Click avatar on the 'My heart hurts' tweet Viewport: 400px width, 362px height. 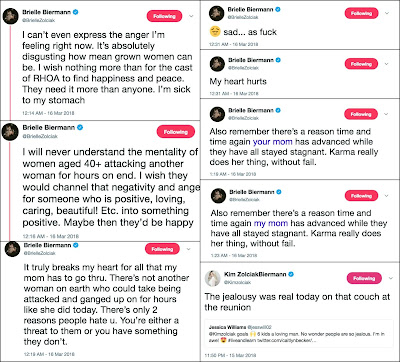click(x=217, y=64)
